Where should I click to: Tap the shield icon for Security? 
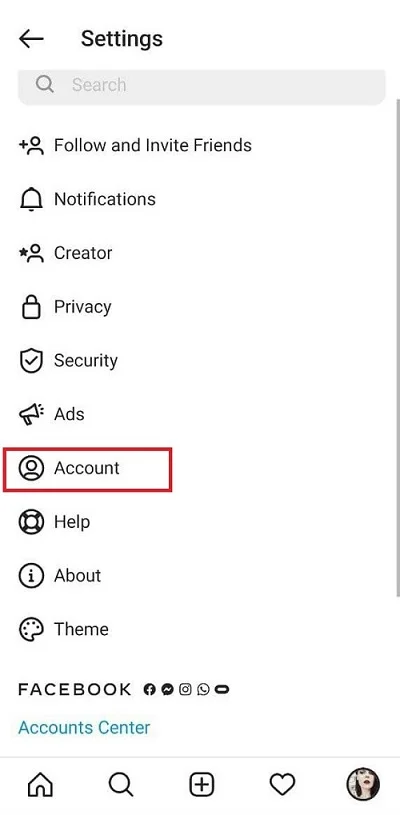click(x=31, y=361)
